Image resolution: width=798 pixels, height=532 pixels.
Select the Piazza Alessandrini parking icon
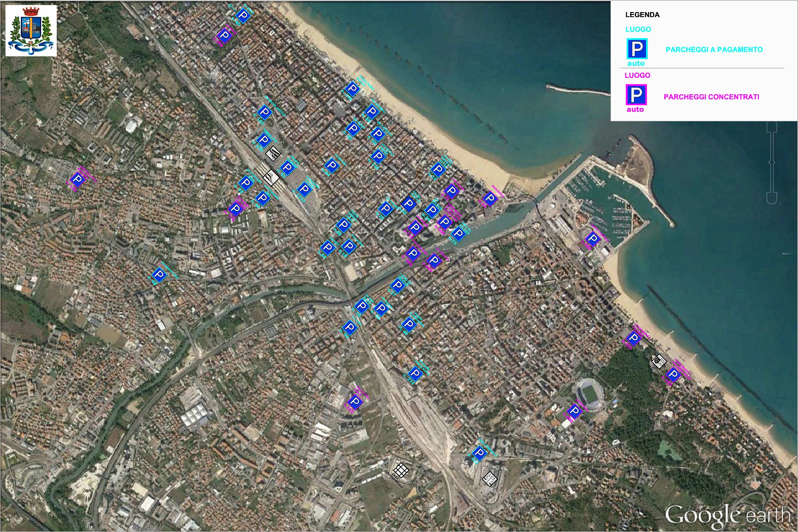coord(409,324)
